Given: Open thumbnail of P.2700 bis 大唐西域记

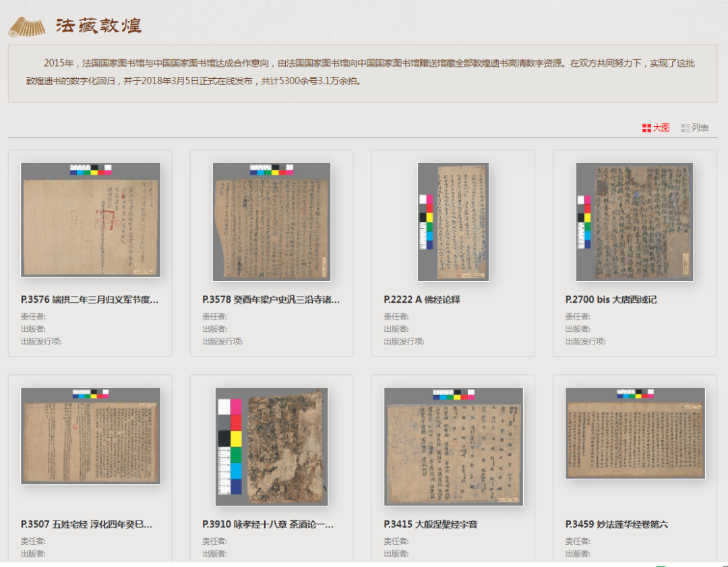Looking at the screenshot, I should tap(634, 222).
